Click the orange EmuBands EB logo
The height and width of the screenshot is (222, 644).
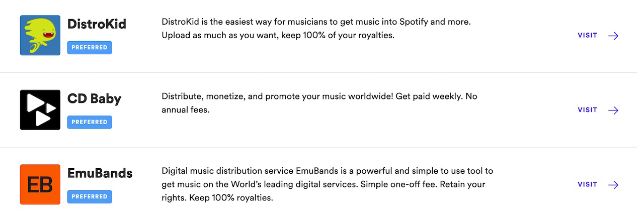click(40, 184)
